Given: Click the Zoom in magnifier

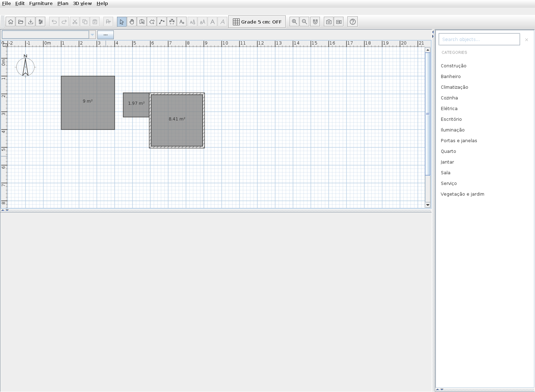Looking at the screenshot, I should click(x=295, y=22).
